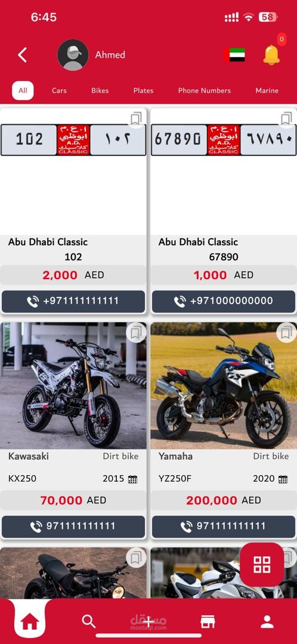Open Ahmed's profile avatar
Screen dimensions: 297x644
point(73,55)
